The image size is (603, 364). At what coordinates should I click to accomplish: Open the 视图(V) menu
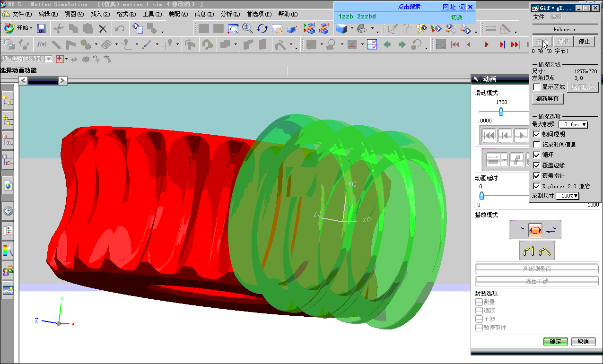[74, 14]
